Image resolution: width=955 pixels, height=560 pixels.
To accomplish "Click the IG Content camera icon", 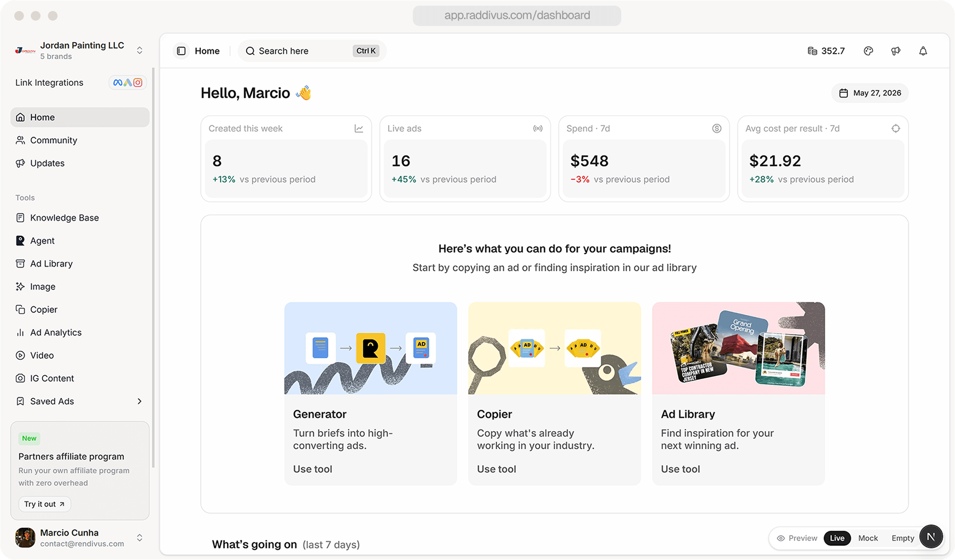I will tap(20, 378).
